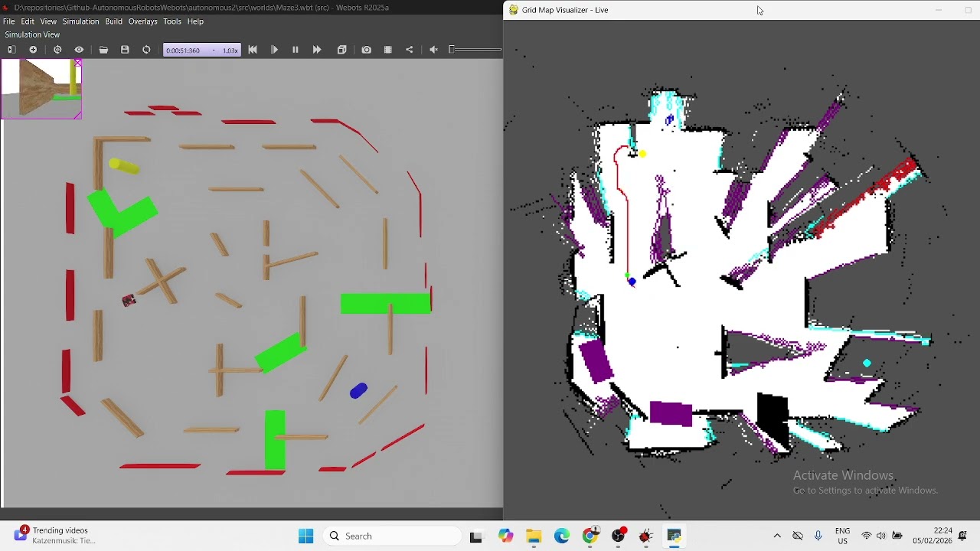The height and width of the screenshot is (551, 980).
Task: Open the Tools menu
Action: pyautogui.click(x=172, y=21)
